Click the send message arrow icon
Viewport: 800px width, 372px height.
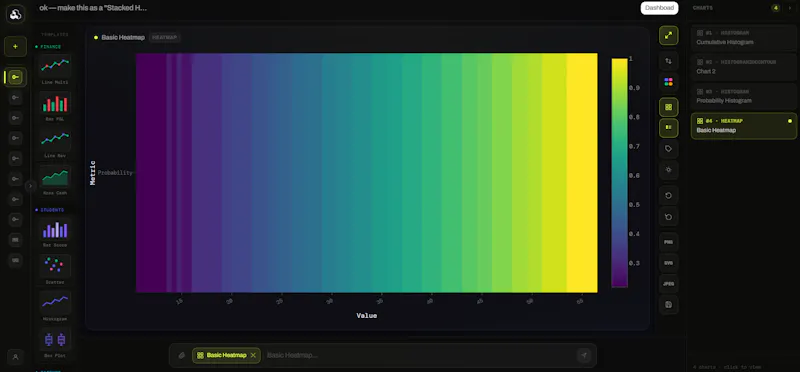pyautogui.click(x=584, y=356)
